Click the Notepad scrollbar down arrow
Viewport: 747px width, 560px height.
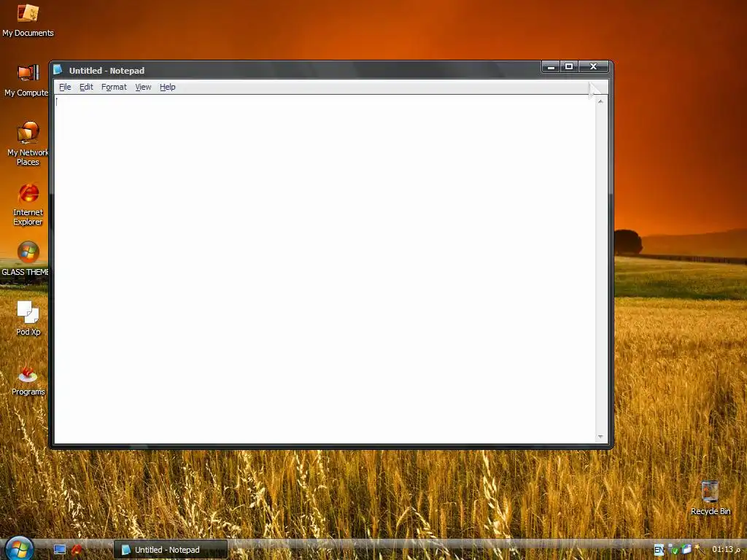tap(601, 437)
